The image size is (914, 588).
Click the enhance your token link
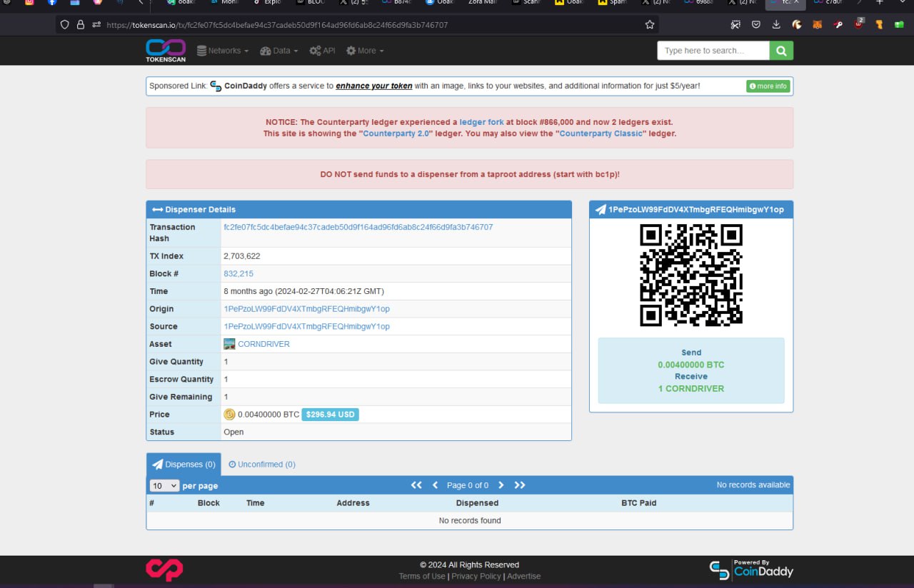point(374,86)
